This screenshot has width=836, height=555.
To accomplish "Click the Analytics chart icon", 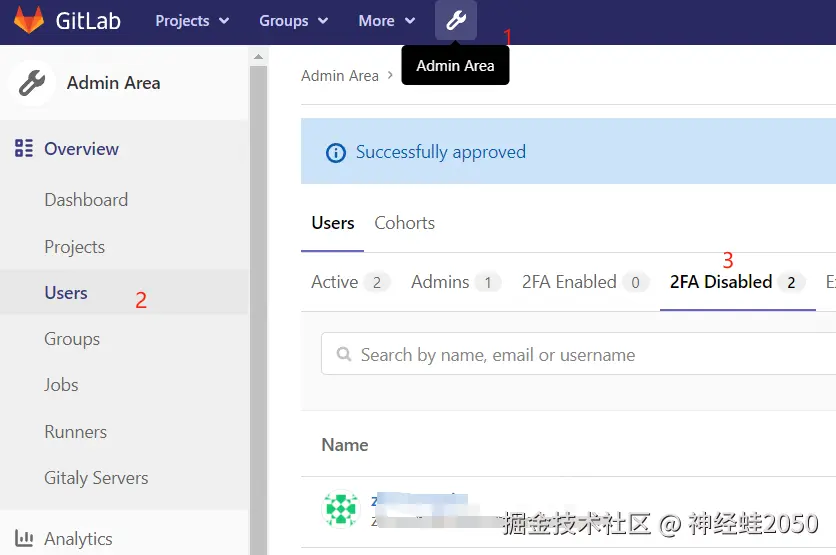I will pyautogui.click(x=24, y=538).
